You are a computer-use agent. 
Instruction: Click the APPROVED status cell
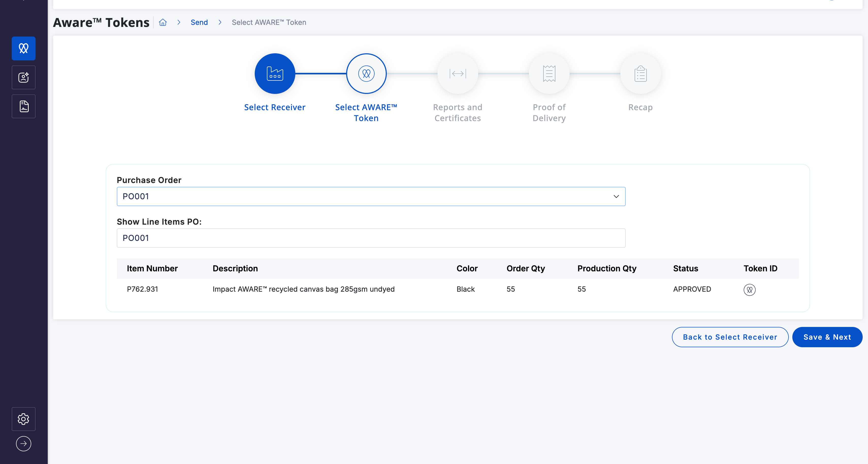[x=692, y=289]
